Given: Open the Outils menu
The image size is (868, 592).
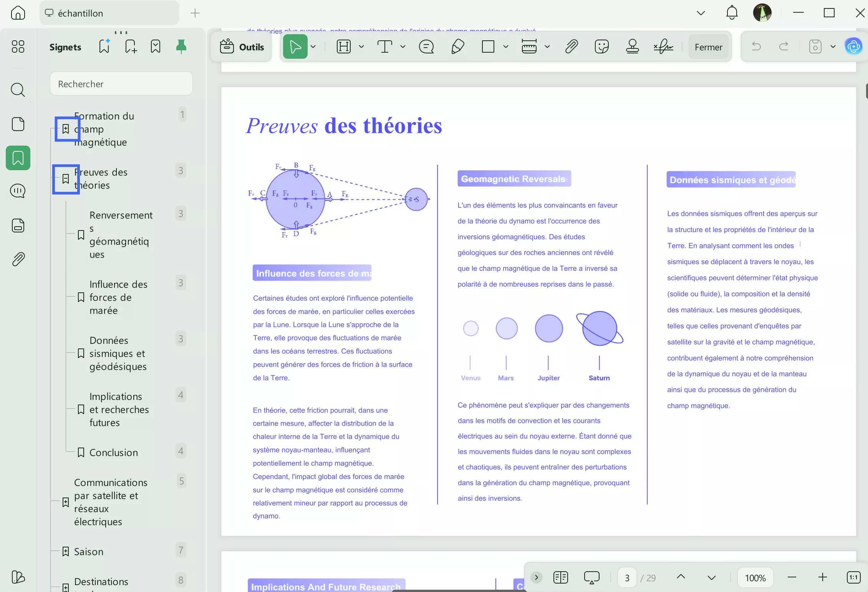Looking at the screenshot, I should tap(242, 47).
